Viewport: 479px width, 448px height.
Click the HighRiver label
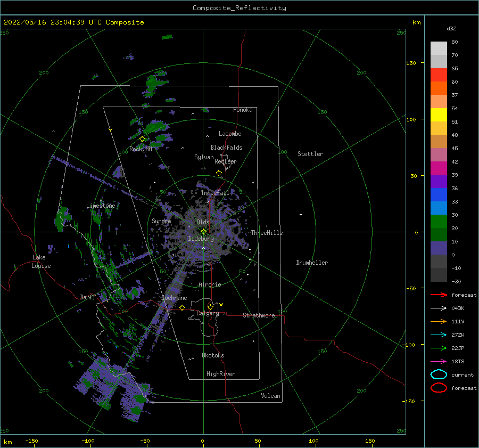pos(221,374)
